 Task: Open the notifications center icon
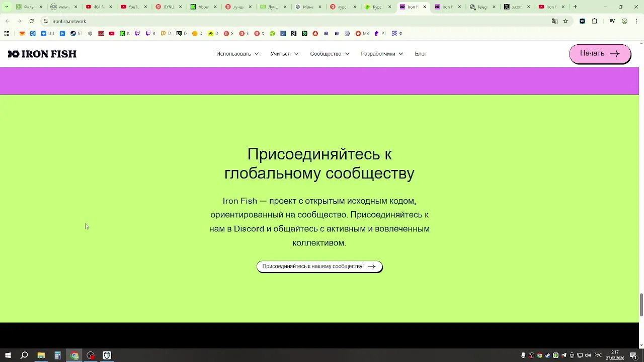point(633,355)
